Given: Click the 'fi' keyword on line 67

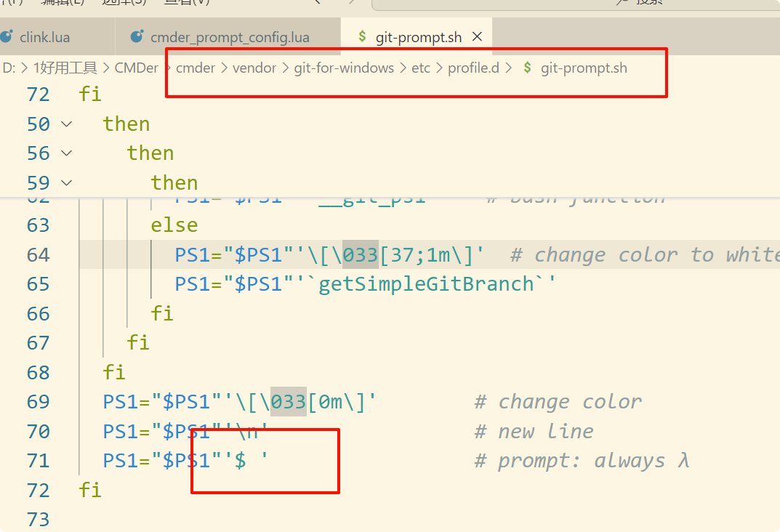Looking at the screenshot, I should [138, 342].
